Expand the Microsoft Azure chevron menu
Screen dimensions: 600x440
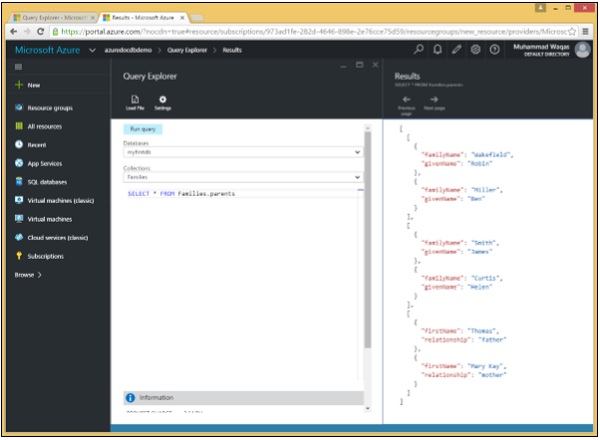point(92,49)
